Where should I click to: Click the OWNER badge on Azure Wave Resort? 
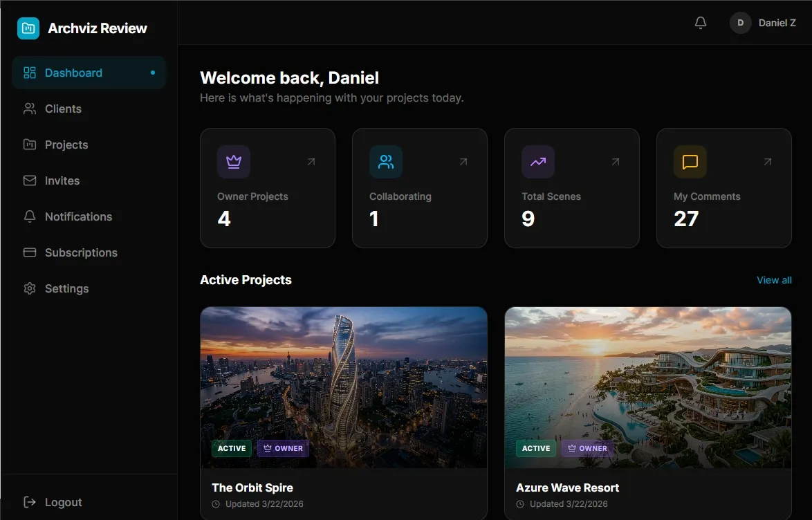pos(587,448)
